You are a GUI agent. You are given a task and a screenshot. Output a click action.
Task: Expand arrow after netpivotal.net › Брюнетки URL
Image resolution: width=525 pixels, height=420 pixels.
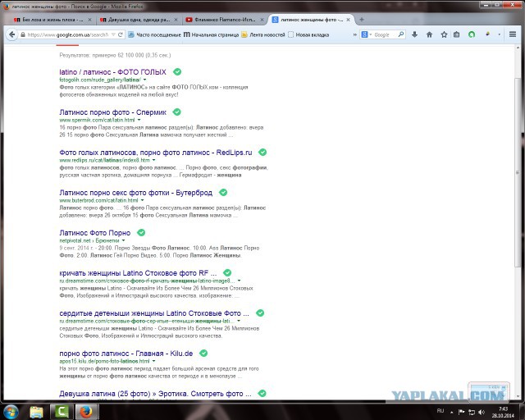(x=124, y=240)
